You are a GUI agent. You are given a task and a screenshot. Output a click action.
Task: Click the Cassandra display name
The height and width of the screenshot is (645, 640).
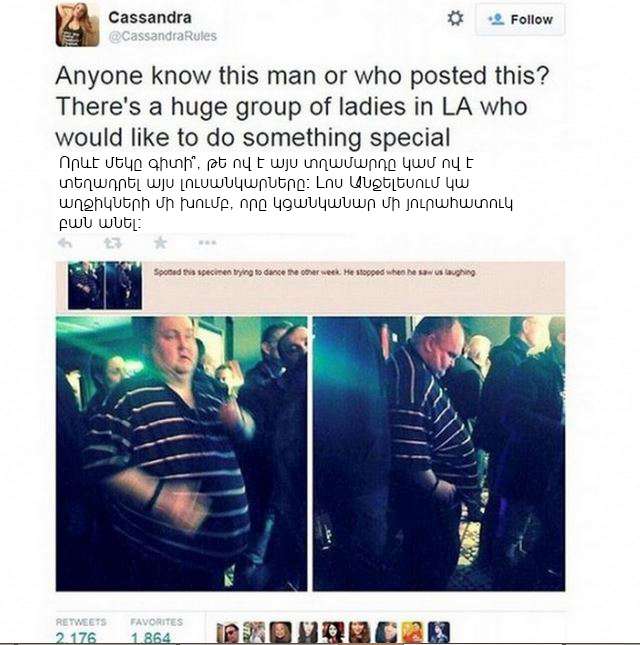click(150, 17)
